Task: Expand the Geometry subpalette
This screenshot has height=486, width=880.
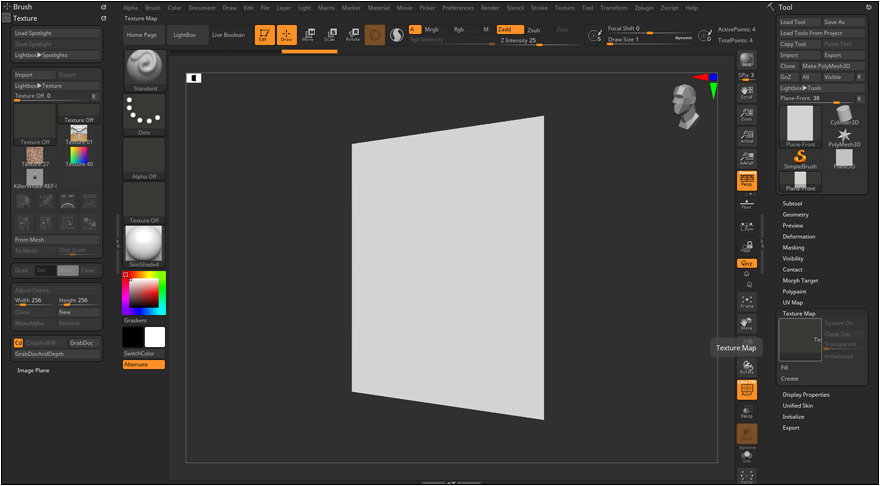Action: (x=795, y=214)
